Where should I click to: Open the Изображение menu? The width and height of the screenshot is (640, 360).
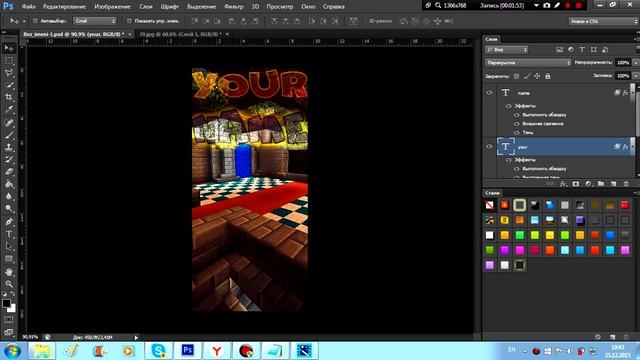point(112,7)
